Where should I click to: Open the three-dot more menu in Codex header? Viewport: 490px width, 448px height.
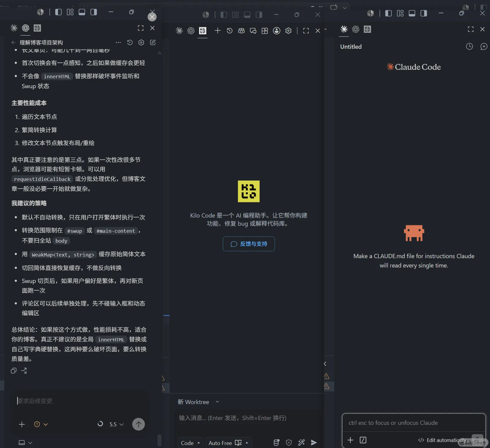coord(118,42)
